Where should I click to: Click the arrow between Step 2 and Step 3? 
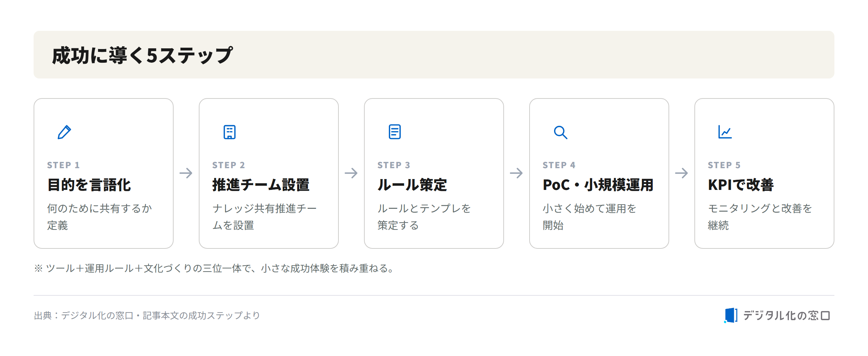(x=351, y=173)
